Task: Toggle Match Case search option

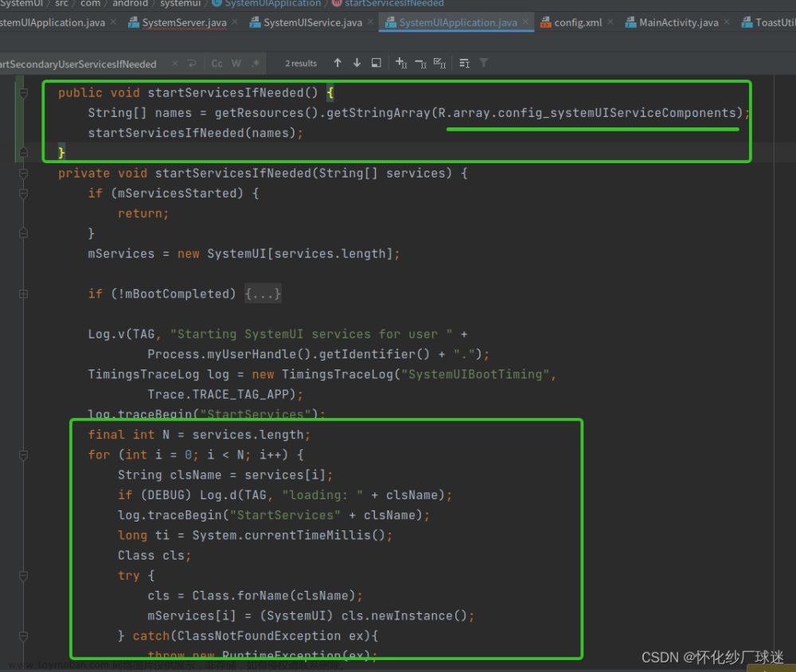Action: tap(217, 64)
